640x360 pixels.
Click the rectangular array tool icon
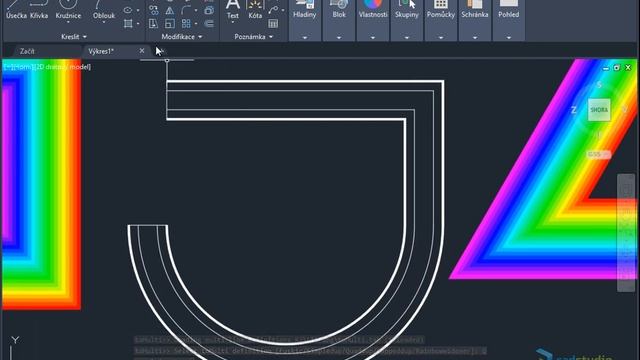pyautogui.click(x=186, y=24)
